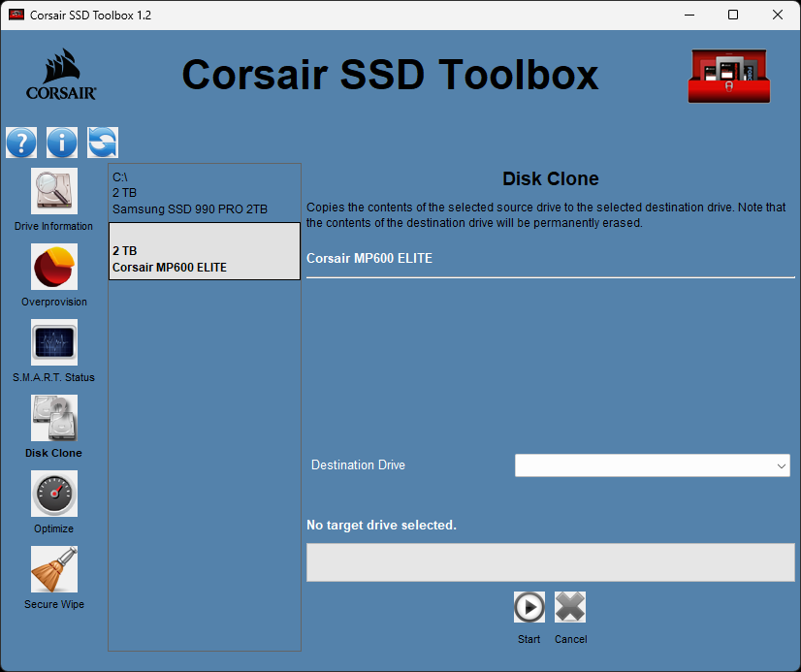Image resolution: width=801 pixels, height=672 pixels.
Task: Select the Corsair MP600 ELITE drive
Action: [x=204, y=250]
